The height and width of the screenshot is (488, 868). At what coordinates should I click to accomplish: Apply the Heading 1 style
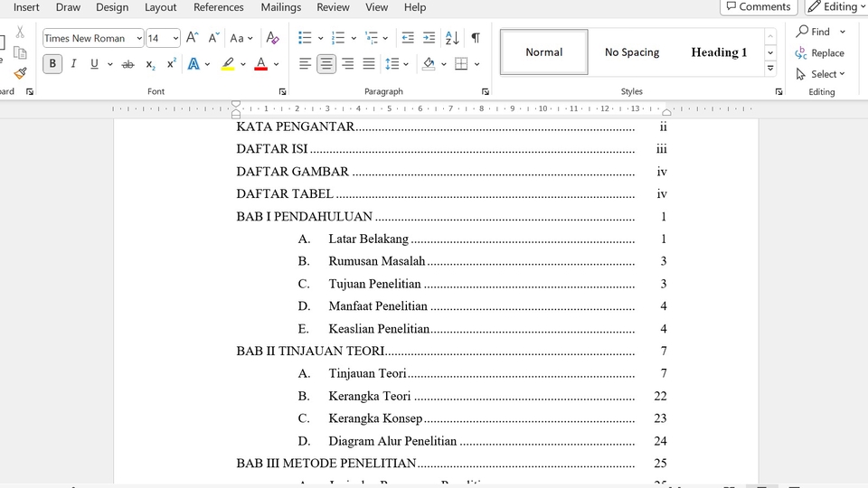coord(719,52)
